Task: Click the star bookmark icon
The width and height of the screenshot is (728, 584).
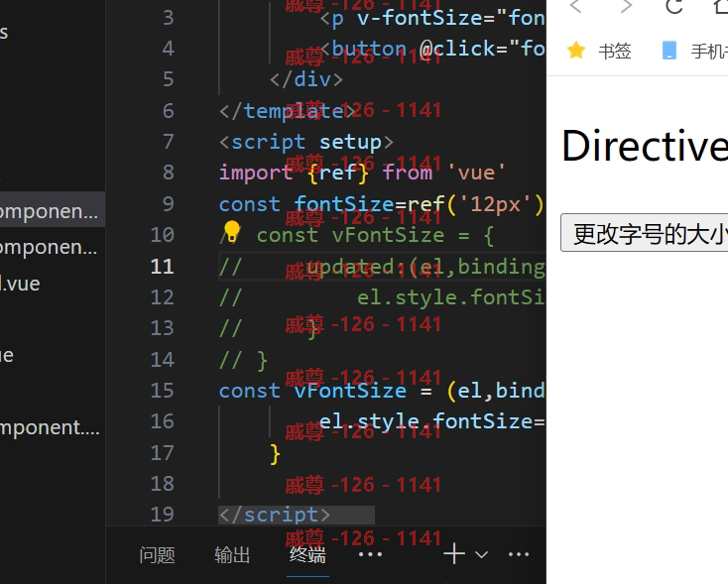Action: (x=575, y=51)
